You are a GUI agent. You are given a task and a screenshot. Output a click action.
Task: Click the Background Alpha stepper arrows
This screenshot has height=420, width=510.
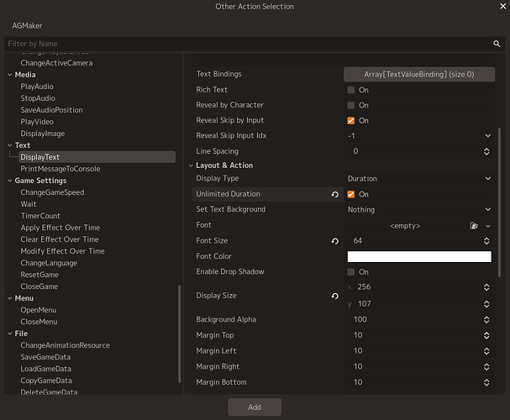pos(486,320)
